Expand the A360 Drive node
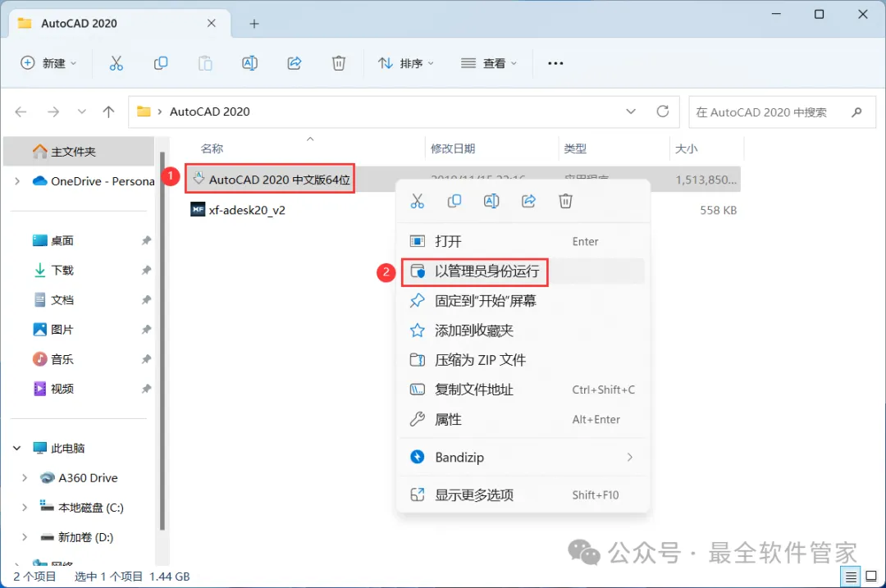This screenshot has height=588, width=886. coord(25,478)
